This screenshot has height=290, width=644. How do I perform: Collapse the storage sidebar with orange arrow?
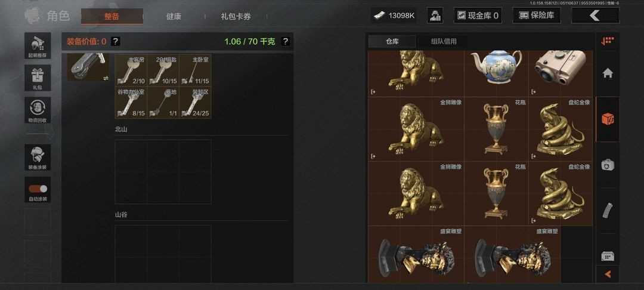(x=608, y=274)
